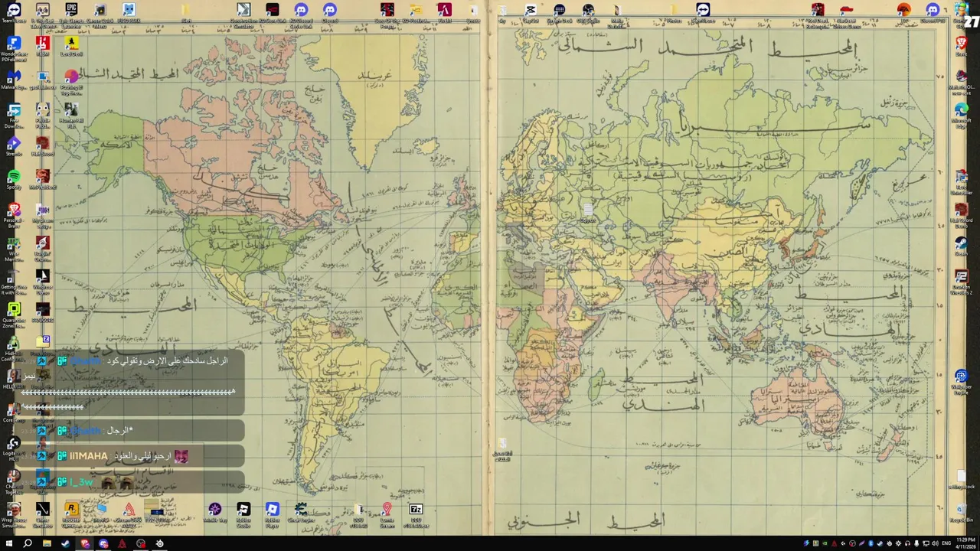980x551 pixels.
Task: Open the Human Fall Flat shortcut
Action: 71,112
